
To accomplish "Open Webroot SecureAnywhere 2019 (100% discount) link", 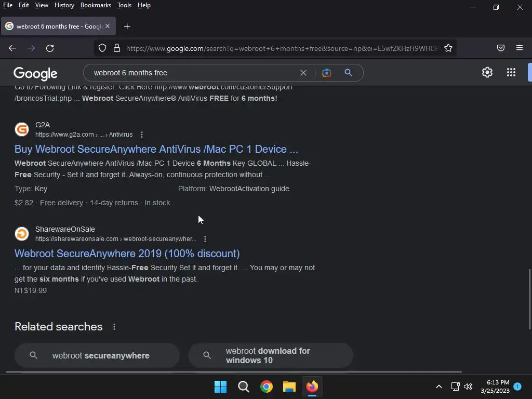I will tap(127, 254).
